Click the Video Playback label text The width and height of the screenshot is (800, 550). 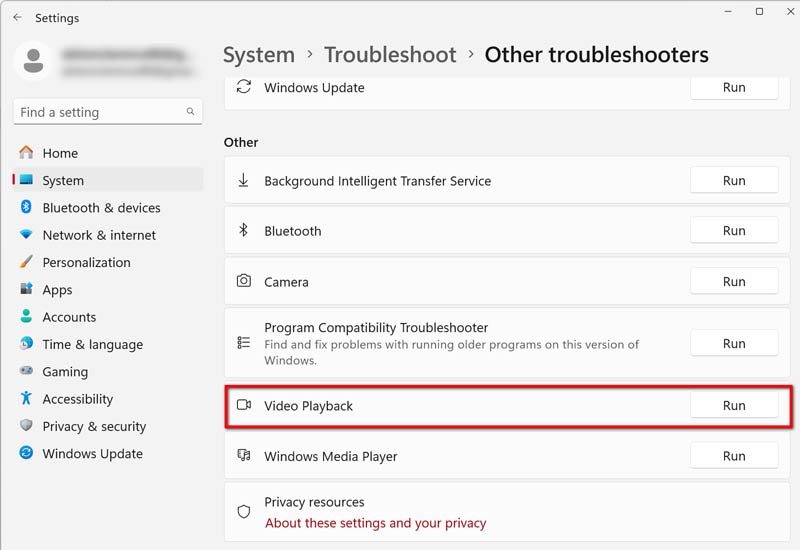click(x=308, y=406)
